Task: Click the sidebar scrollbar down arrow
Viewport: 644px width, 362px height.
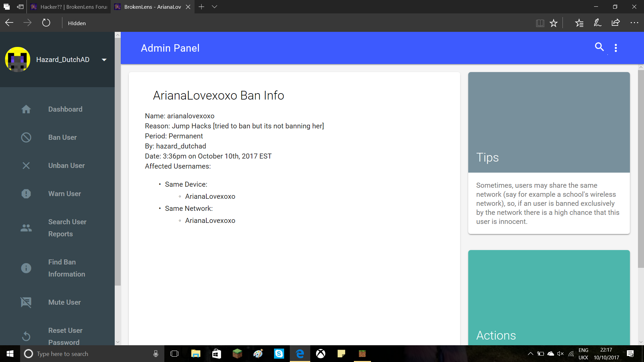Action: tap(118, 342)
